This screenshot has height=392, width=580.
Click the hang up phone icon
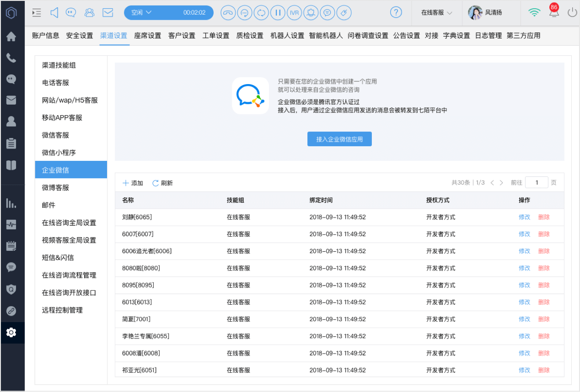(x=228, y=13)
